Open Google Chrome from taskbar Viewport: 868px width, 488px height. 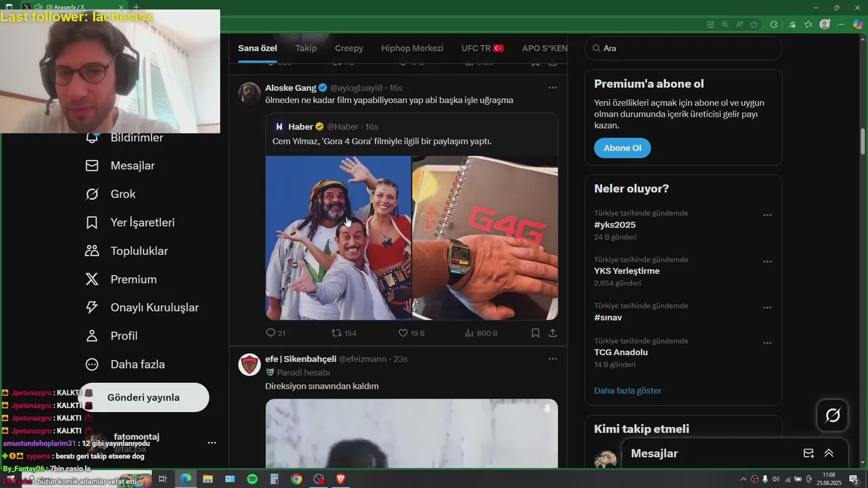[x=296, y=479]
